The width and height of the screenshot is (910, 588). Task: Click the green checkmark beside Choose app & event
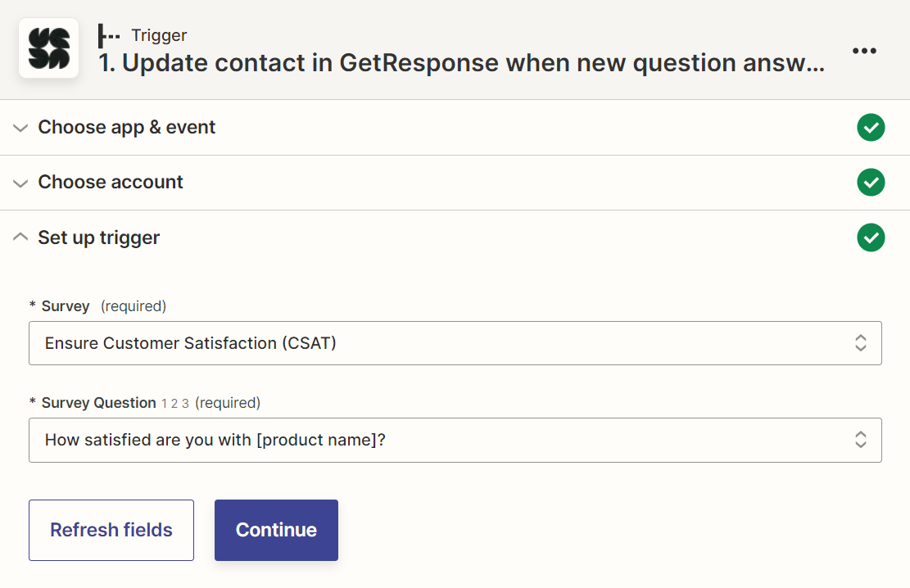[x=871, y=128]
